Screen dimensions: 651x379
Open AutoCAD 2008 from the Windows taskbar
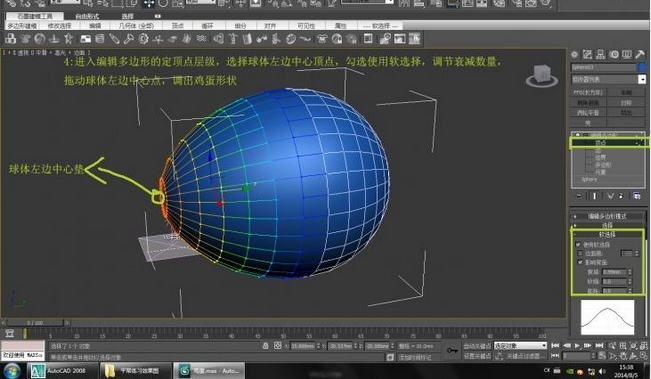coord(63,370)
